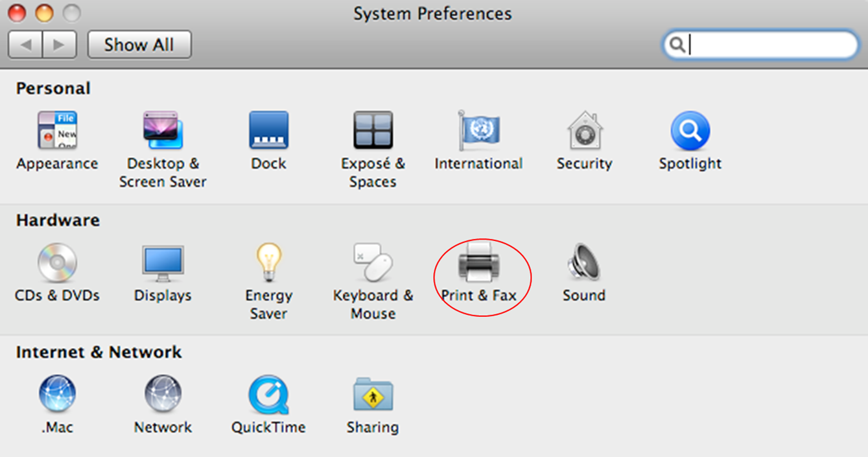Click the Show All button
868x457 pixels.
[139, 44]
